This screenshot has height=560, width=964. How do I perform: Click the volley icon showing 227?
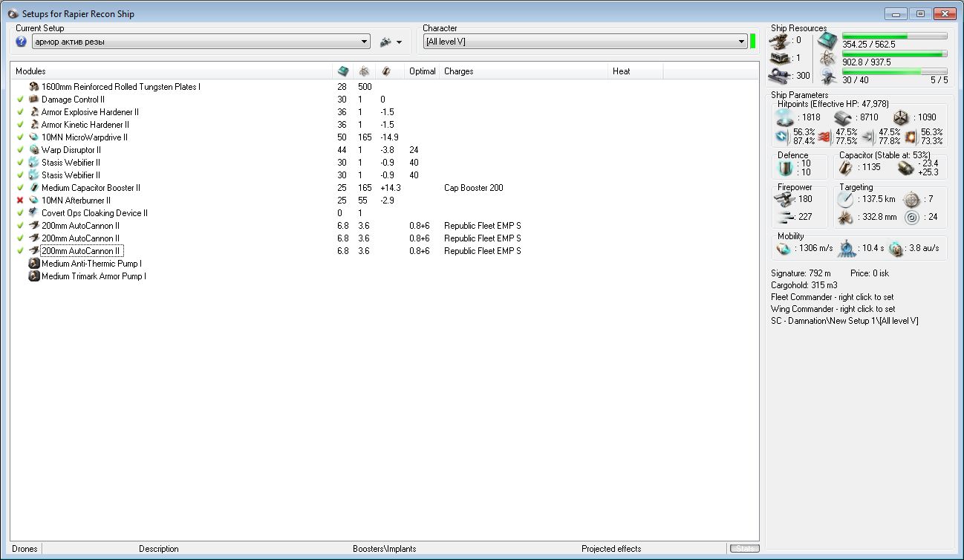point(784,217)
